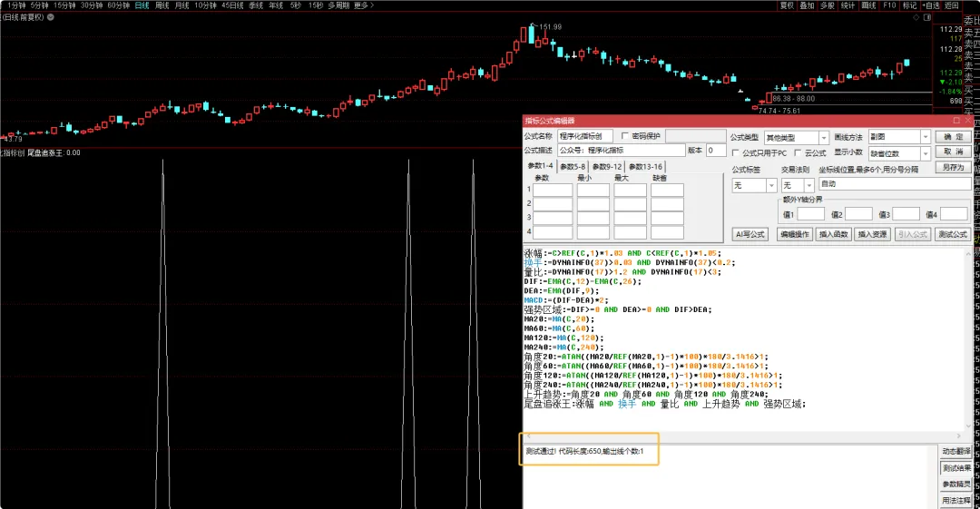Add stock via +自选 button
This screenshot has width=980, height=509.
coord(931,5)
